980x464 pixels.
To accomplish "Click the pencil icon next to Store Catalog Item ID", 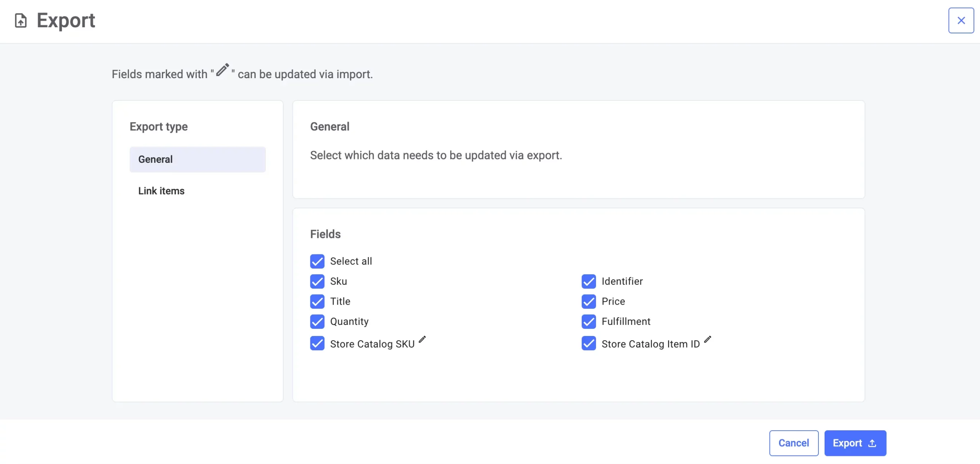I will coord(707,339).
